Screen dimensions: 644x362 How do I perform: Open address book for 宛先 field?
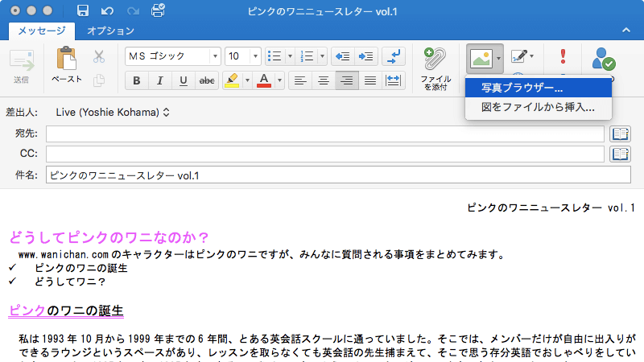coord(620,134)
